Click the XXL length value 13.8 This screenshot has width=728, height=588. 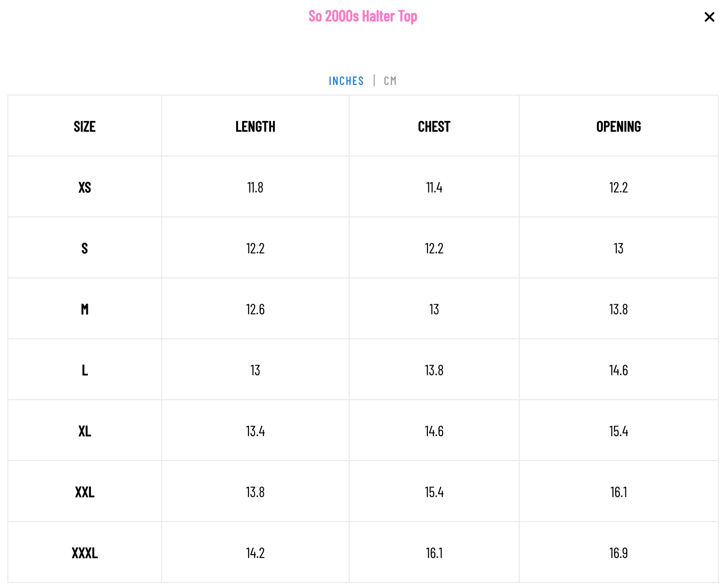click(255, 492)
